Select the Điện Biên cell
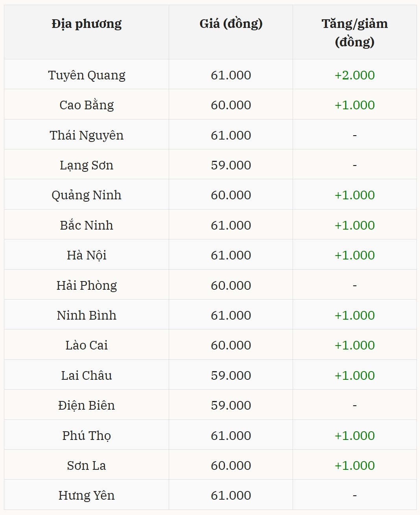420x515 pixels. point(87,405)
